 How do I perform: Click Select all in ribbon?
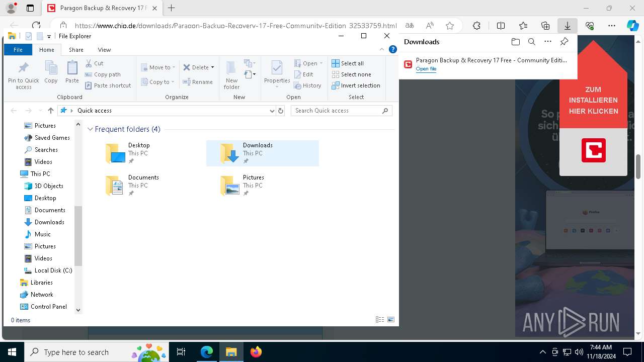[347, 63]
